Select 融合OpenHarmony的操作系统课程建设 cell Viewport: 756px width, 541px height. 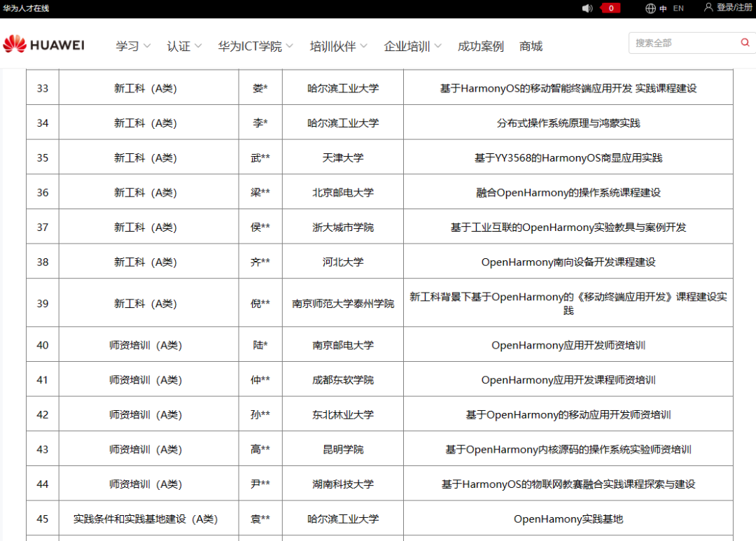568,192
